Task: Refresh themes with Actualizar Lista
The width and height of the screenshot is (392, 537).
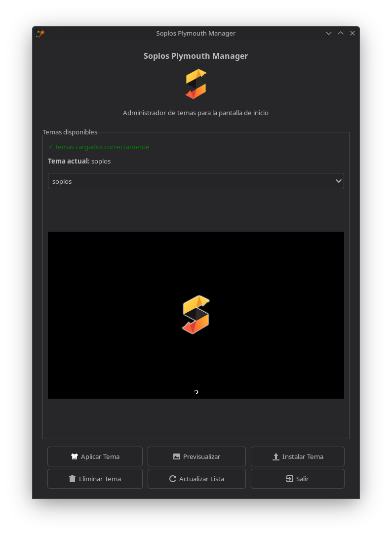Action: pos(196,478)
